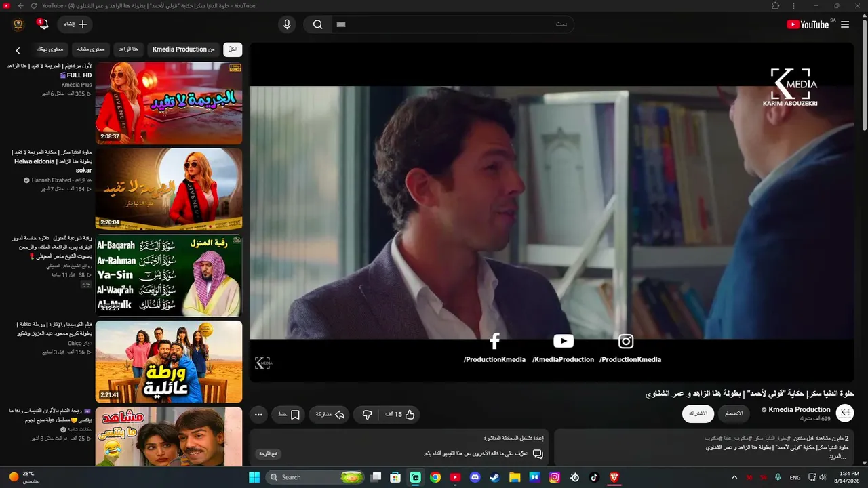Open 'Helwa eldonia sokar' video title
The width and height of the screenshot is (868, 488).
52,161
